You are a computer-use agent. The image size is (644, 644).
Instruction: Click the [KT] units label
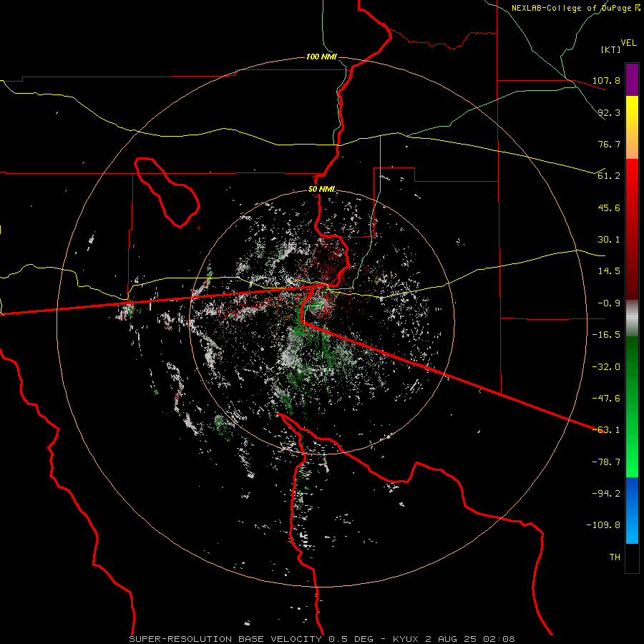(x=610, y=49)
